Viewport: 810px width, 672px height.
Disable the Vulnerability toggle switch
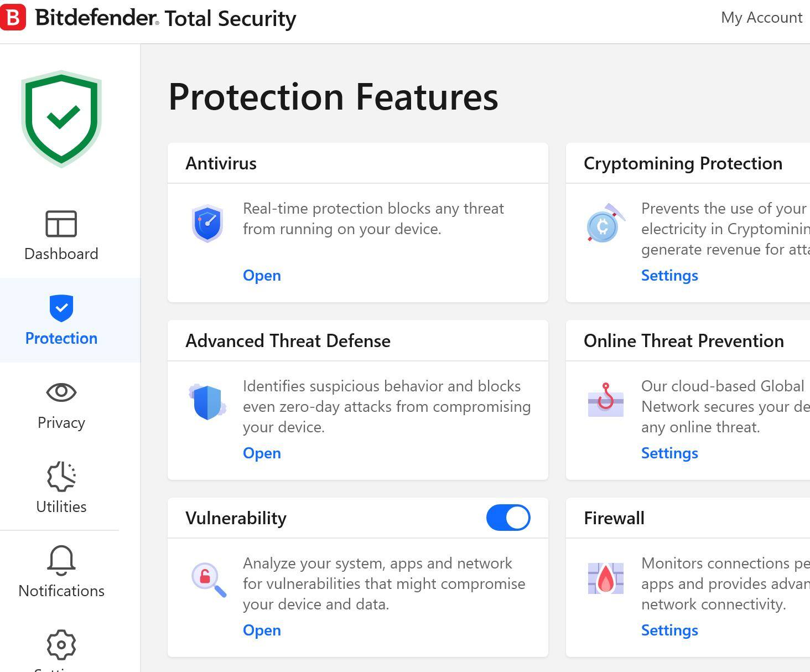pyautogui.click(x=508, y=518)
